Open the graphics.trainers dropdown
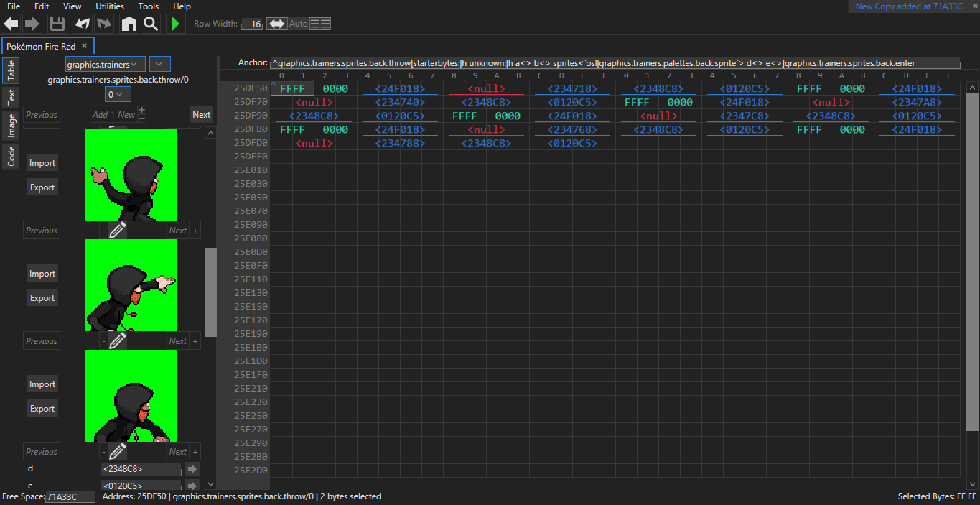The image size is (980, 505). click(x=106, y=65)
